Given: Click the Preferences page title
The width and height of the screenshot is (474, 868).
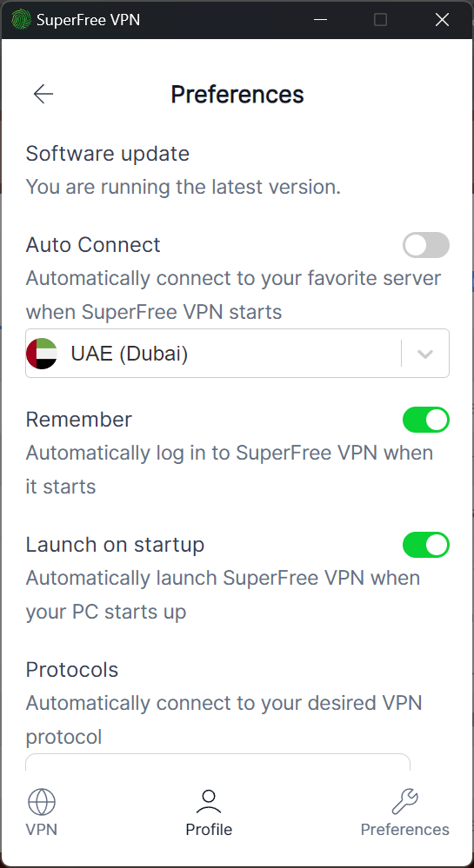Looking at the screenshot, I should [237, 94].
